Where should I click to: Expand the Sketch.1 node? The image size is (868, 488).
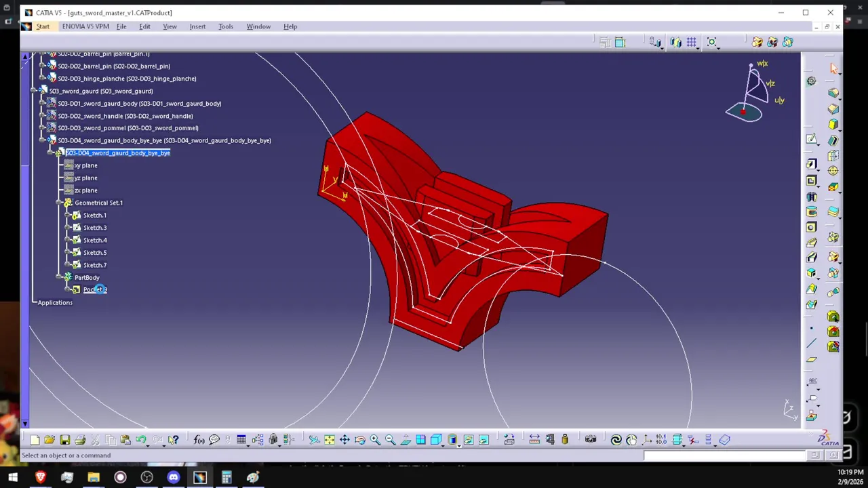pos(67,216)
